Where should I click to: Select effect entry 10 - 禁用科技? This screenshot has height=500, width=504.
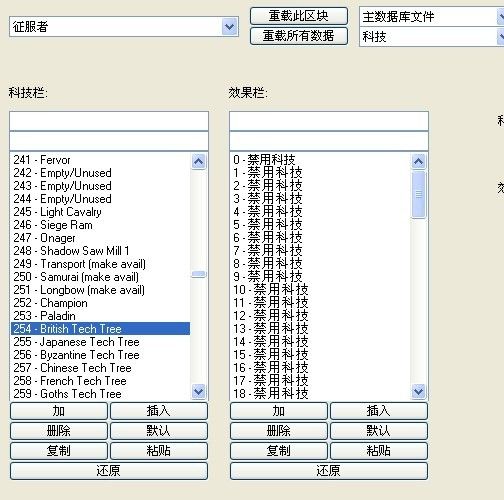tap(320, 289)
